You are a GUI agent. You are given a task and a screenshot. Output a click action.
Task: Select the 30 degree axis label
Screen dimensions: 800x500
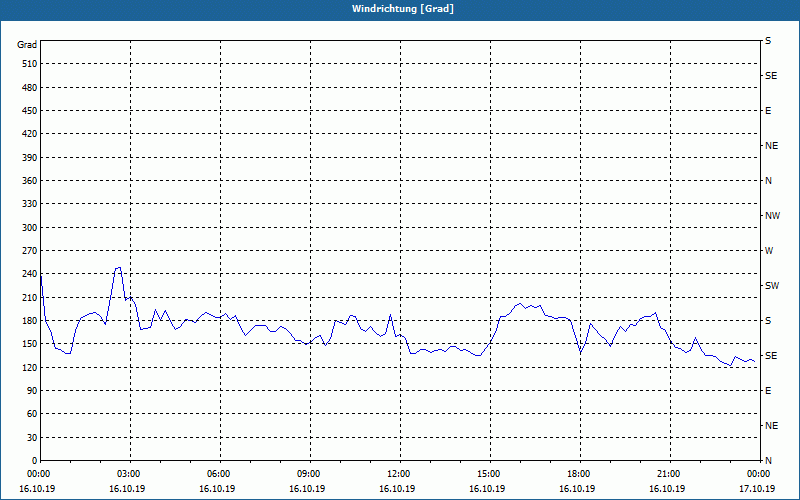click(32, 438)
